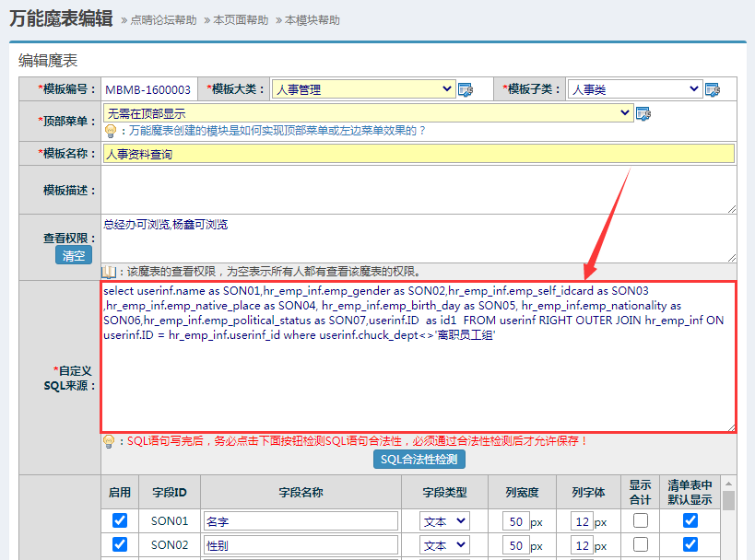
Task: Open 模板大类 dropdown showing 人事管理
Action: pos(364,89)
